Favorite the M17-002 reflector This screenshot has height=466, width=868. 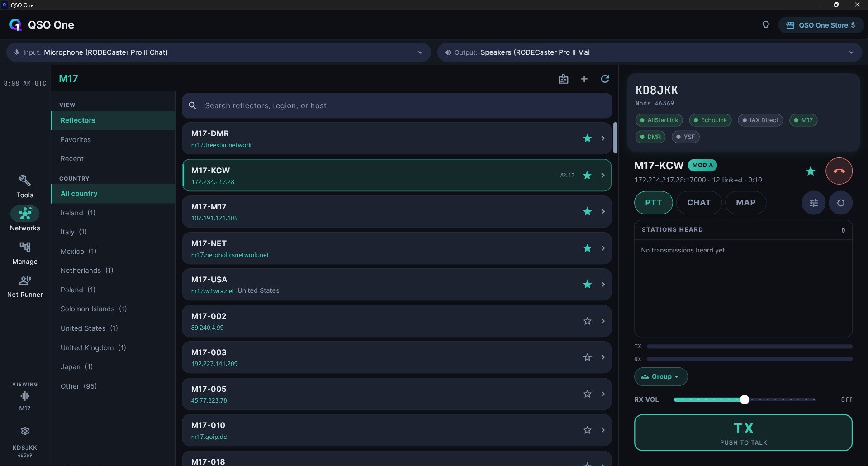[587, 321]
